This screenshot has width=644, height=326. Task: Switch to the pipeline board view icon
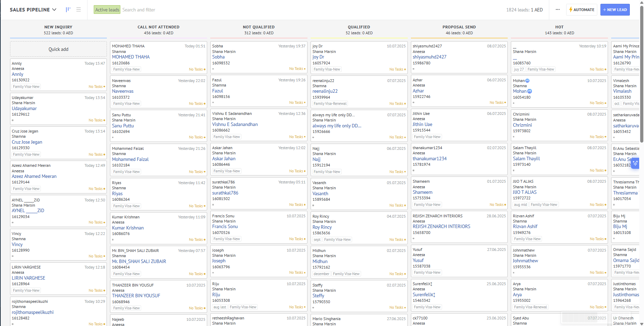(68, 10)
